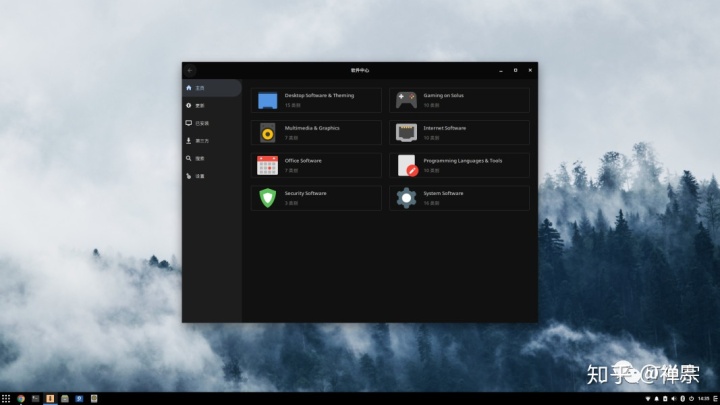Open the applications grid menu in the taskbar

pos(6,399)
